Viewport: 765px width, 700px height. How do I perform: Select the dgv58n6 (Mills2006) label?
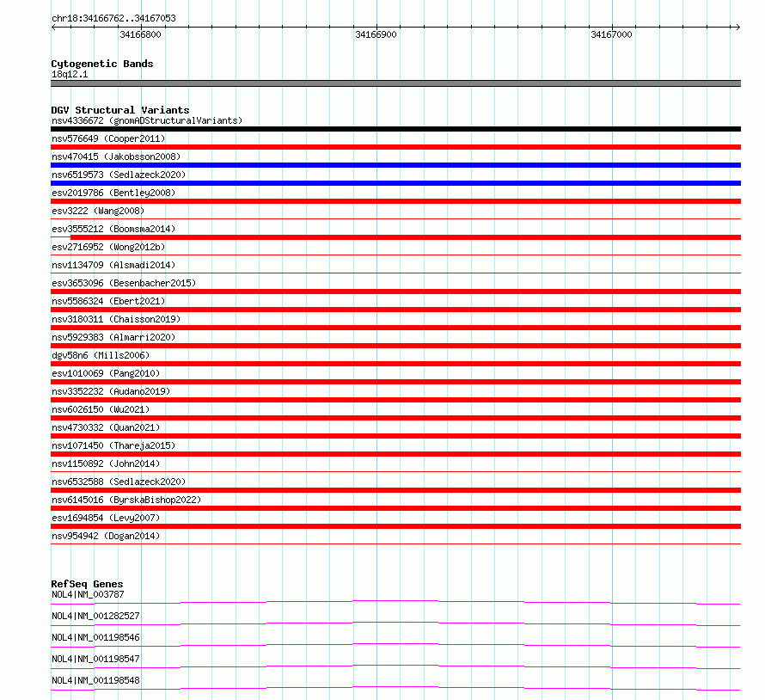tap(101, 355)
